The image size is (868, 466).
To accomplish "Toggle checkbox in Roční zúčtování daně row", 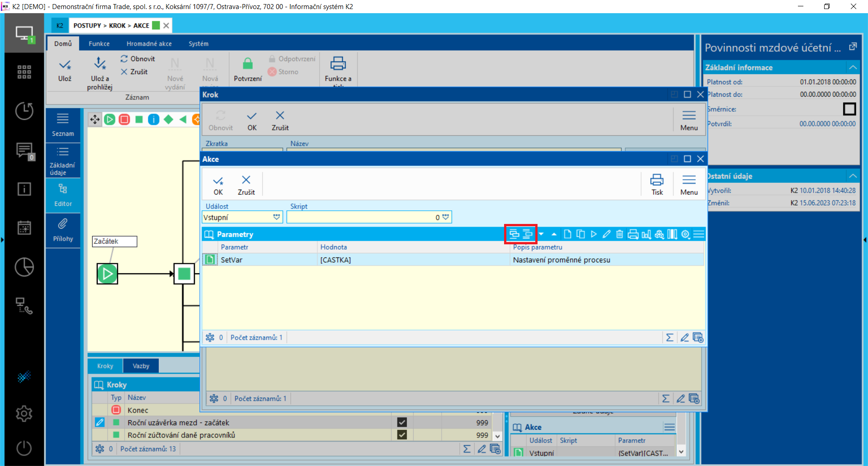I will (402, 435).
